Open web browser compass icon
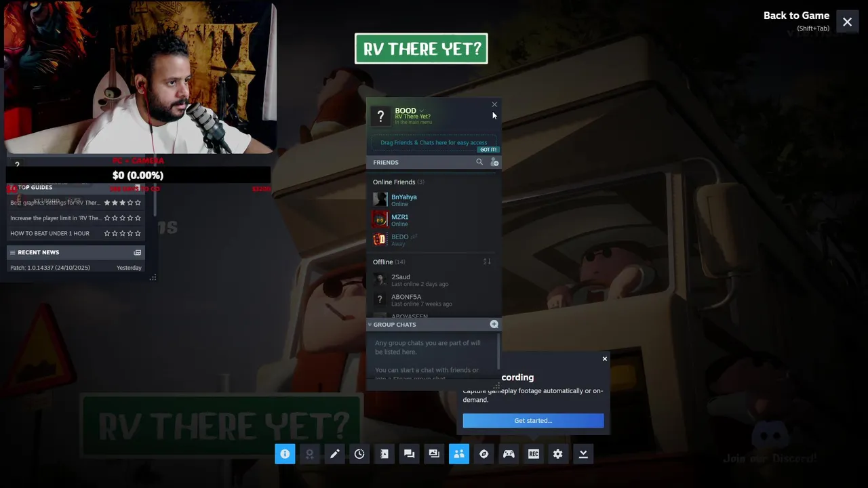 coord(484,454)
